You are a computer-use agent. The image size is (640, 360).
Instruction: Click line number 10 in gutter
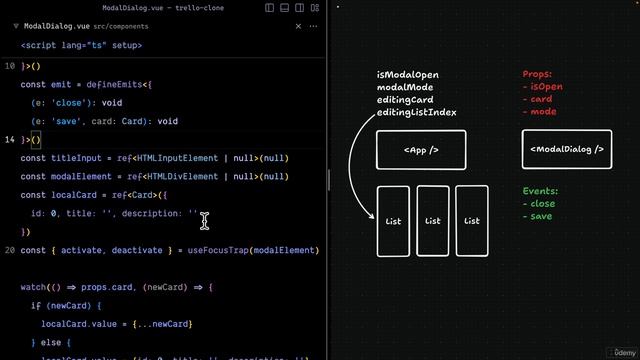(10, 66)
